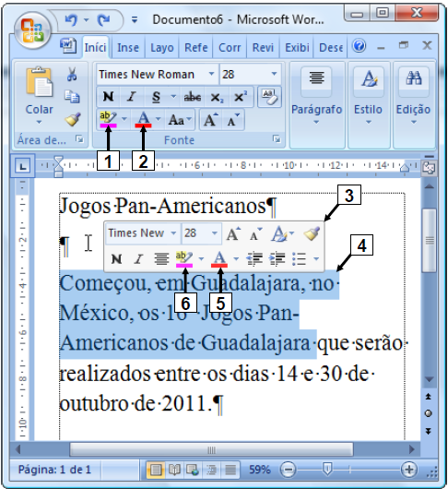
Task: Toggle italic I in the ribbon
Action: [132, 97]
